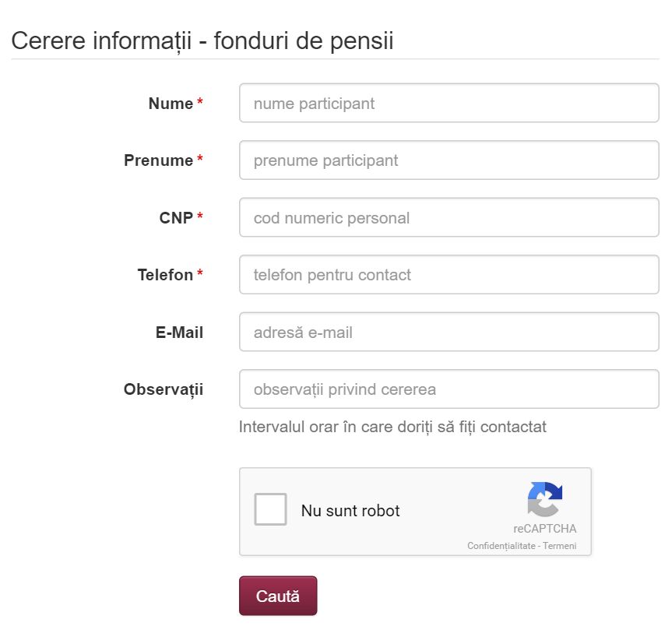Click the reCAPTCHA logo icon
672x644 pixels.
(545, 498)
